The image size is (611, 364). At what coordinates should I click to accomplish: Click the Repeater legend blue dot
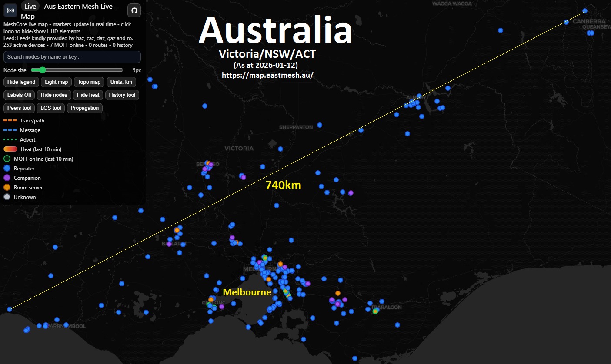point(7,169)
